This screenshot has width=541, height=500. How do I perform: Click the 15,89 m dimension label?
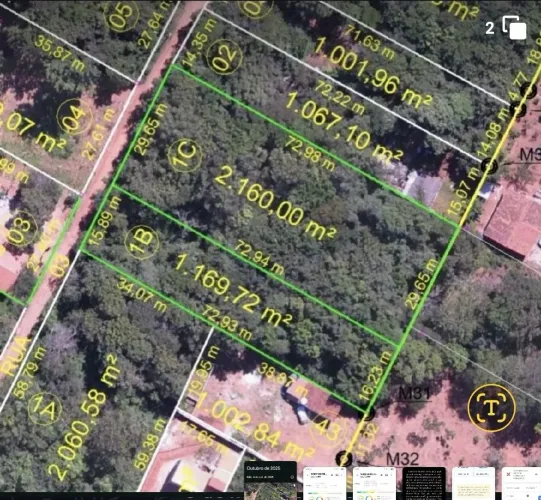106,221
